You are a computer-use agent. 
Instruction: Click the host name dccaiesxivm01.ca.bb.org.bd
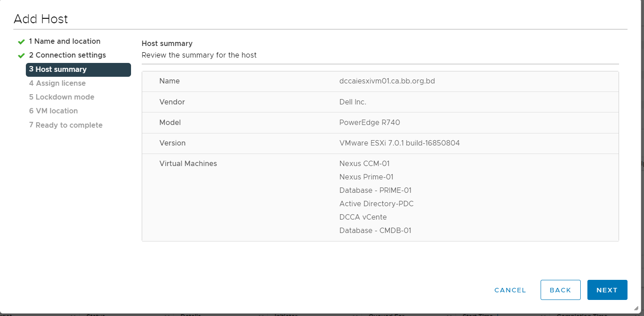point(387,81)
